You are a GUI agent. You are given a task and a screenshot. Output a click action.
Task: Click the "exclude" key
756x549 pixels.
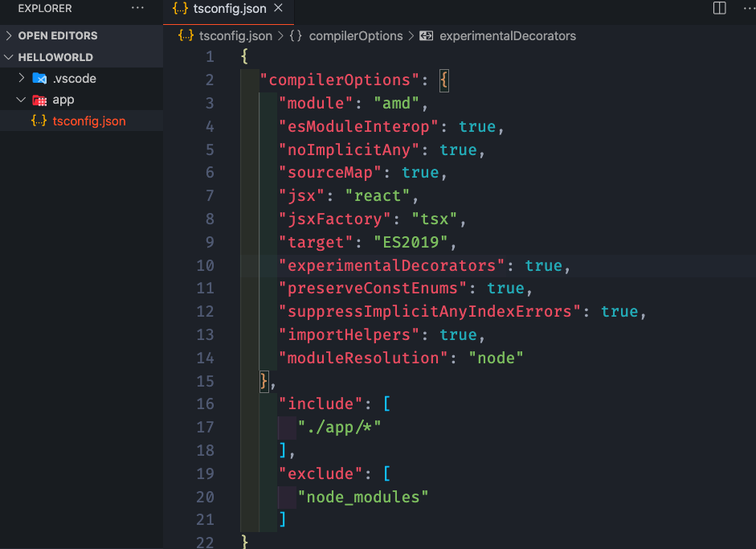pyautogui.click(x=321, y=473)
